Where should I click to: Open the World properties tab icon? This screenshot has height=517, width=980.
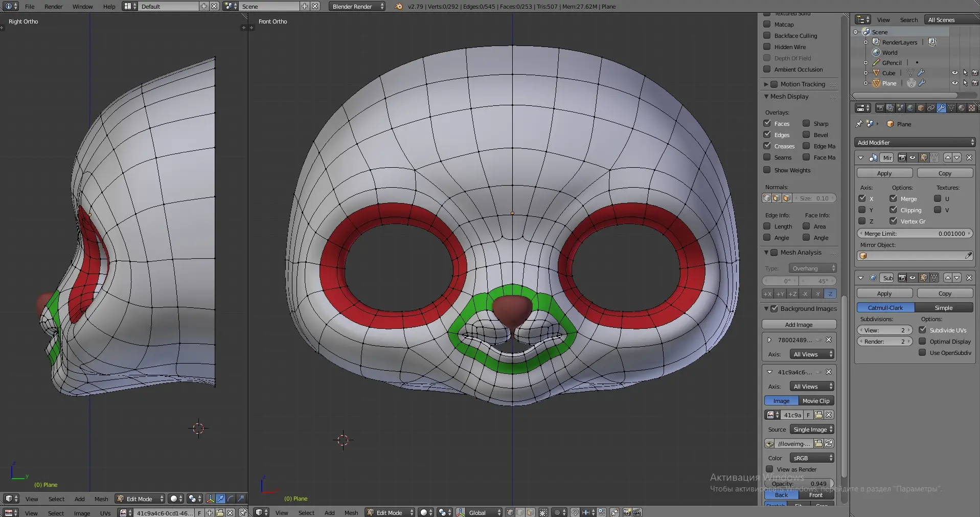(910, 108)
